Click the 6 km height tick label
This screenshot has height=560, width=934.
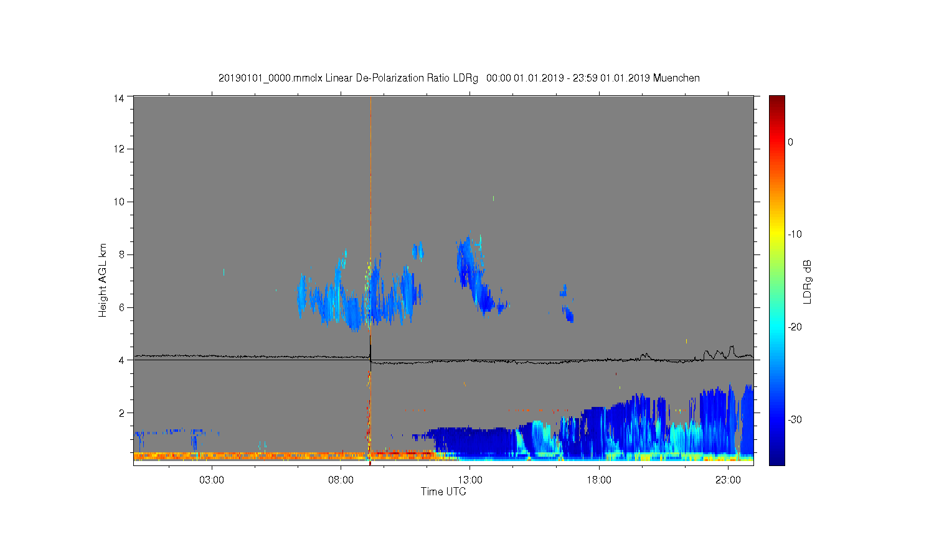tap(121, 307)
